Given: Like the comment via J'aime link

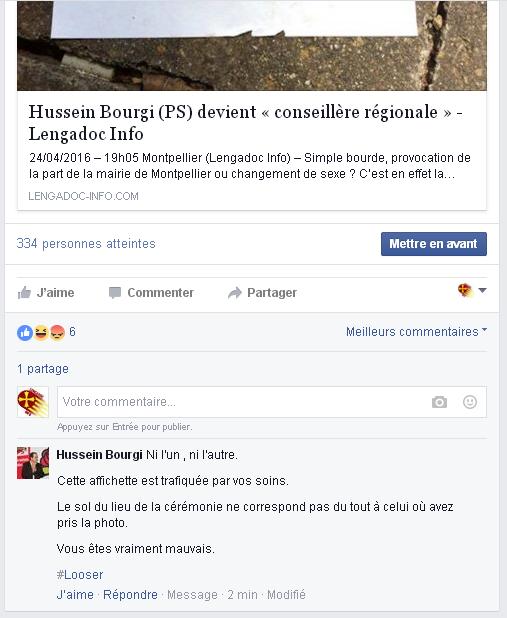Looking at the screenshot, I should pyautogui.click(x=75, y=594).
